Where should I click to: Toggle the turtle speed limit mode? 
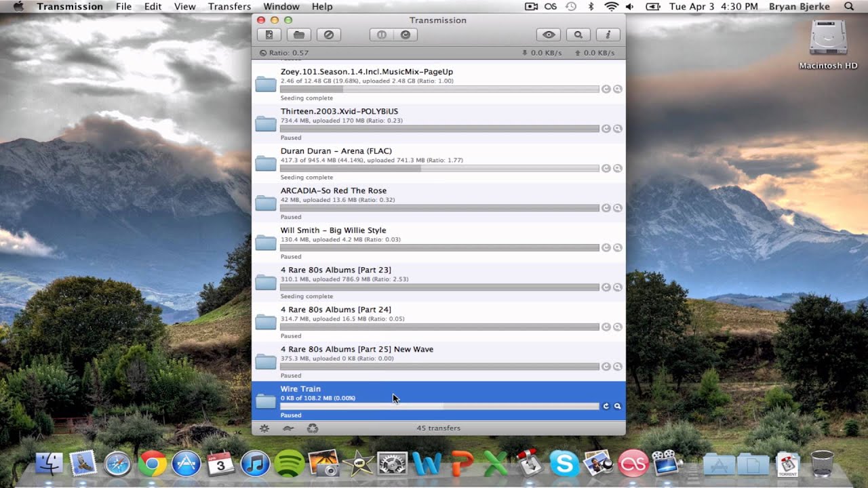288,428
